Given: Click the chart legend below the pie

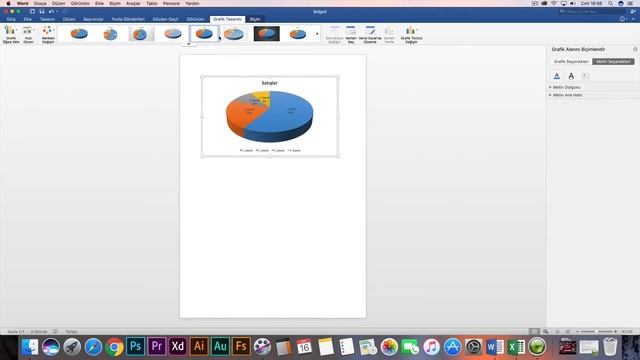Looking at the screenshot, I should tap(270, 151).
